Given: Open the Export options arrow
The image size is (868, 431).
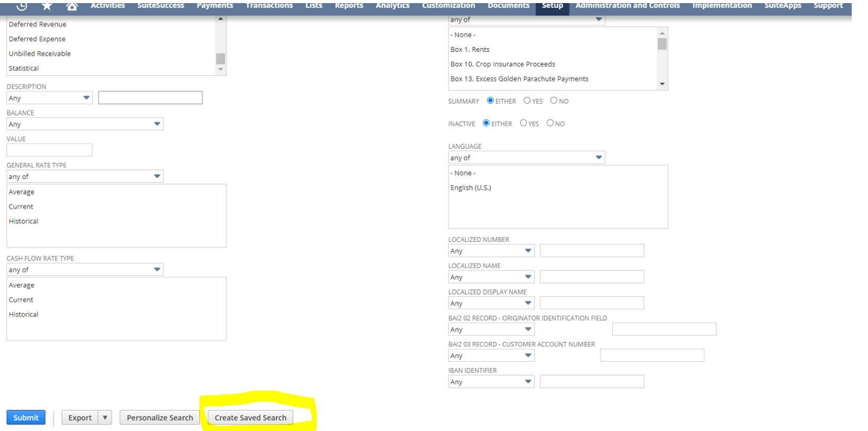Looking at the screenshot, I should point(105,418).
